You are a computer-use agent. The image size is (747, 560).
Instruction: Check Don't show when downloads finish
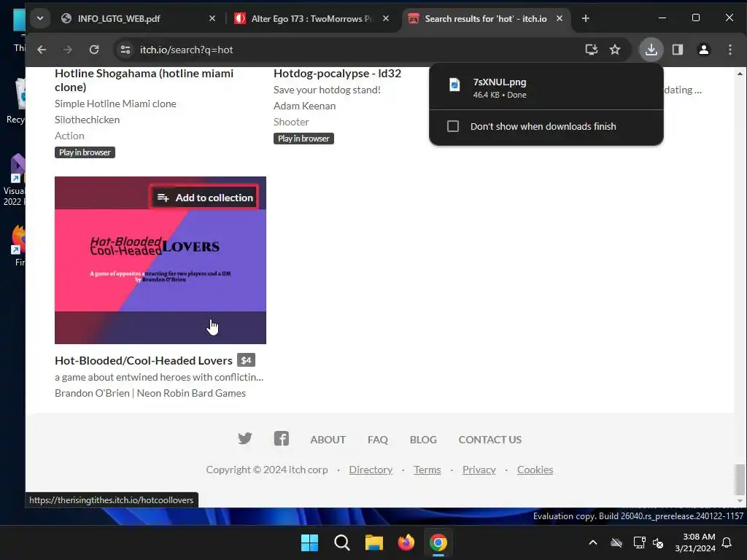(x=453, y=126)
